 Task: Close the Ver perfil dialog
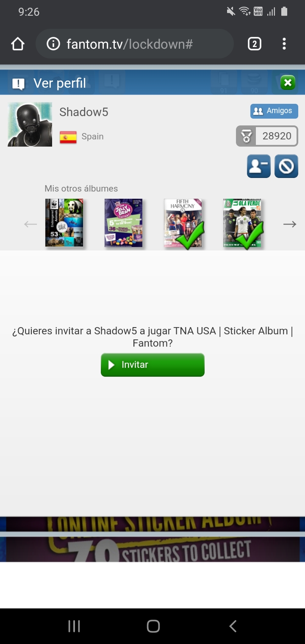[x=288, y=83]
